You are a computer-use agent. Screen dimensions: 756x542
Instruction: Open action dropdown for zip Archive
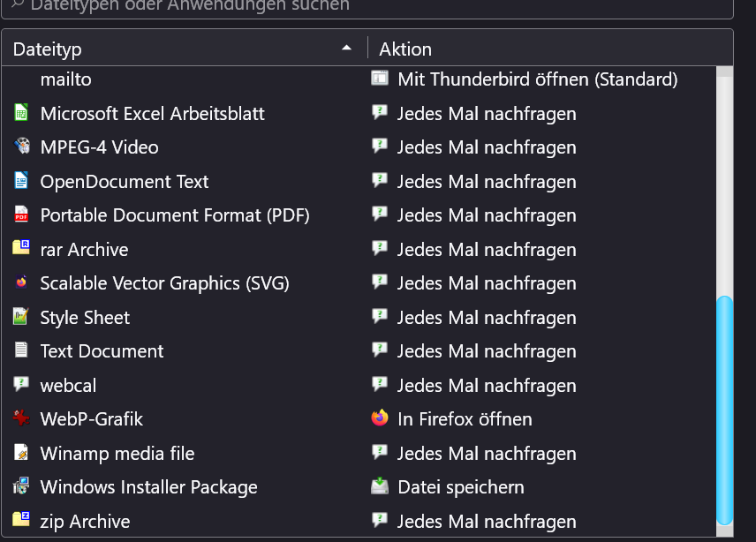click(486, 521)
